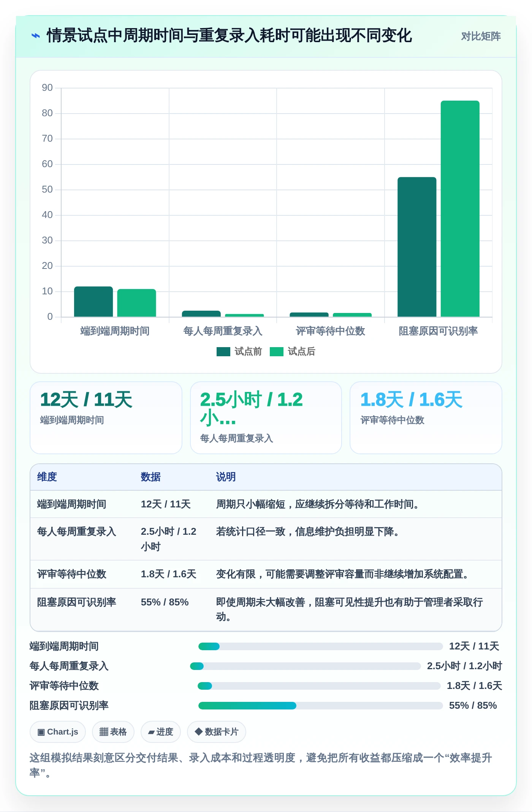Select table cell 12天 / 11天
Viewport: 532px width, 812px height.
(166, 504)
